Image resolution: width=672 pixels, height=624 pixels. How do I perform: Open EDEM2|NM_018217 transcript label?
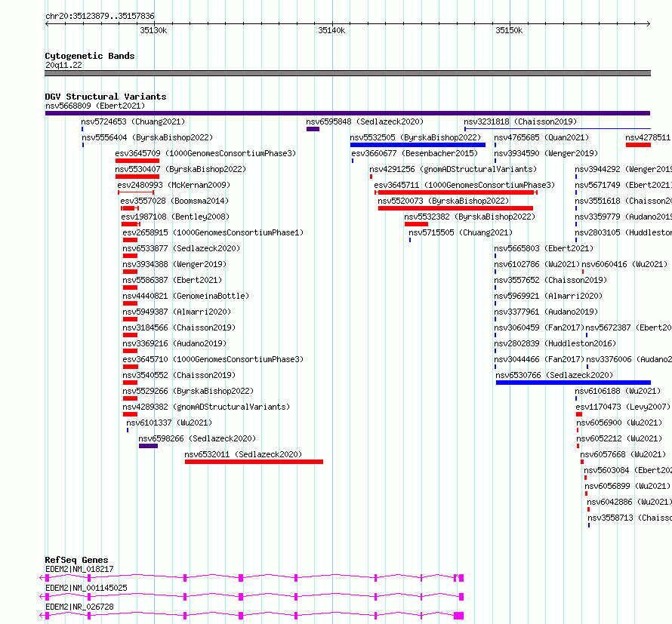[x=79, y=569]
